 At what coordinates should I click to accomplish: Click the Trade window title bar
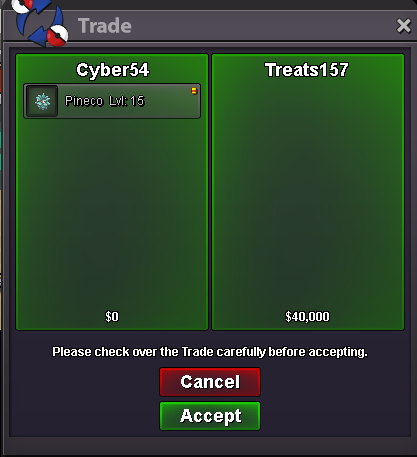point(233,26)
